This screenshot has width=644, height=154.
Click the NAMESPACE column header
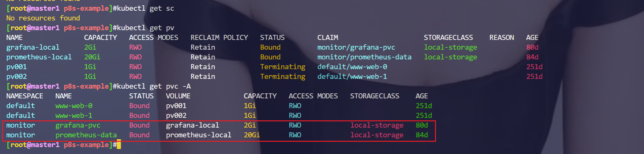click(x=25, y=96)
